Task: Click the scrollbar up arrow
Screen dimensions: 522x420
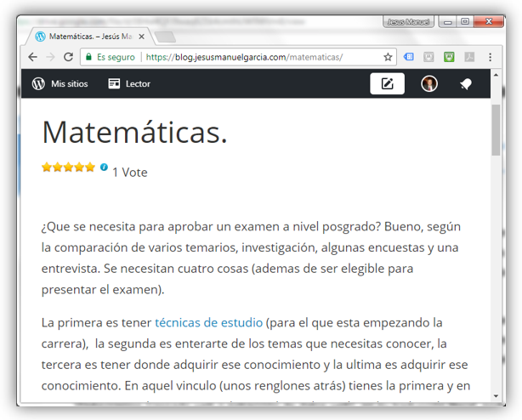Action: (496, 75)
